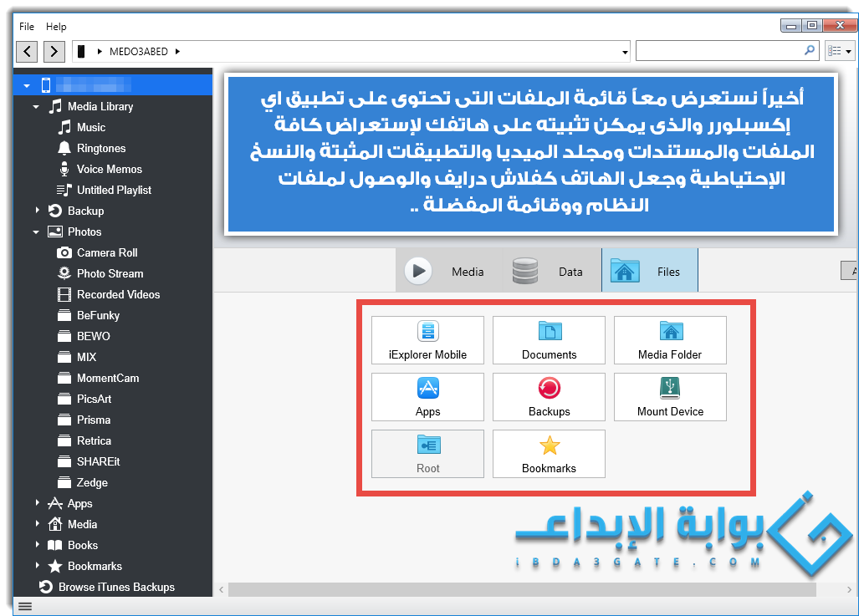Open the BeFunky album

pos(98,315)
